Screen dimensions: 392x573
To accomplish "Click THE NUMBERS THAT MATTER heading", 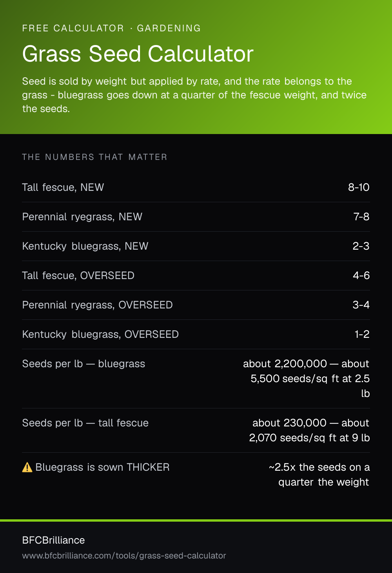I will click(x=94, y=157).
